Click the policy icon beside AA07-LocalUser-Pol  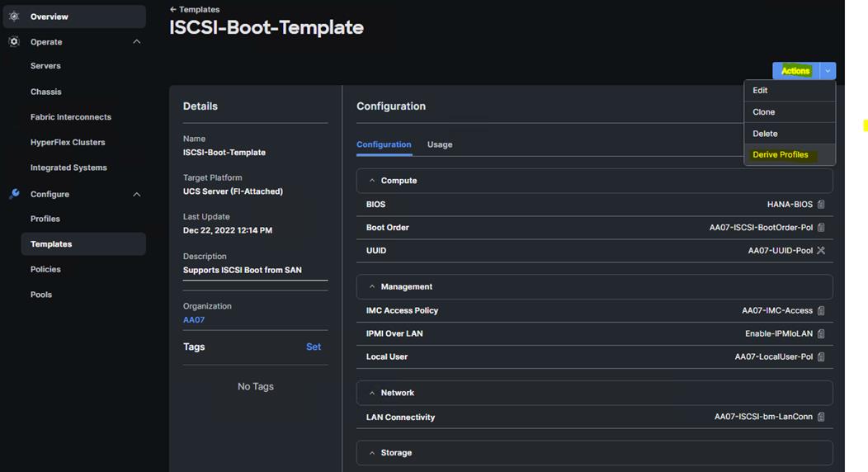point(821,357)
